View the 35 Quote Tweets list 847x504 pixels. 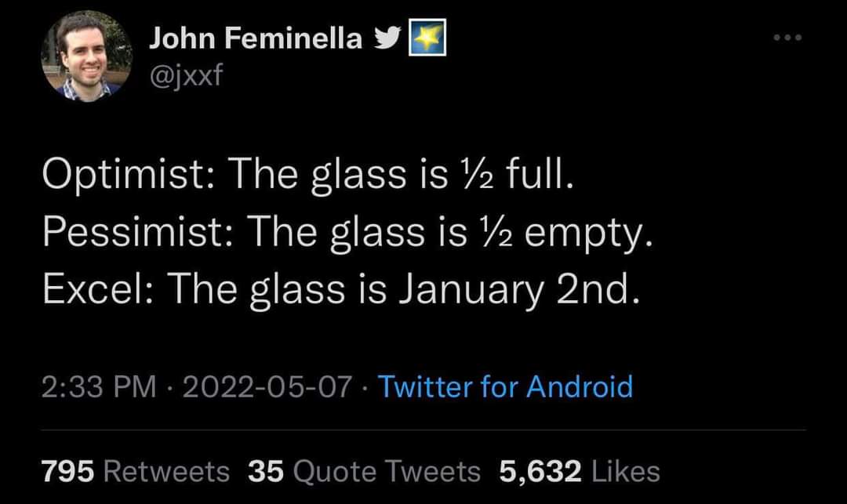coord(364,471)
